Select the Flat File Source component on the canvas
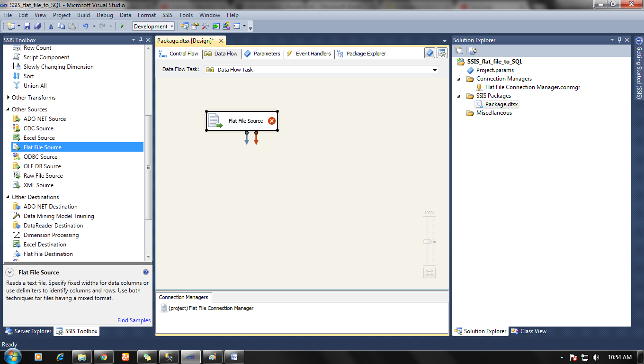This screenshot has height=364, width=644. pyautogui.click(x=242, y=121)
